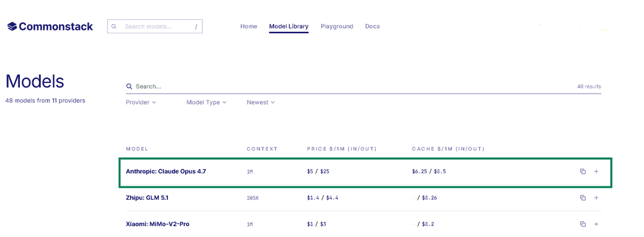The width and height of the screenshot is (644, 237).
Task: Copy the Xiaomi MiMo-V2-Pro model ID
Action: [x=583, y=224]
